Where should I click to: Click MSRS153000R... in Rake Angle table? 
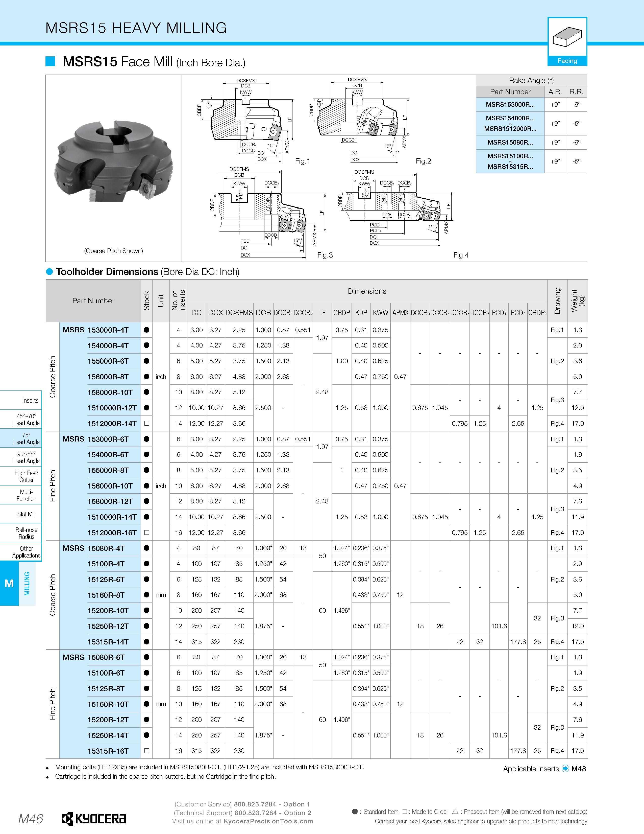pos(510,105)
